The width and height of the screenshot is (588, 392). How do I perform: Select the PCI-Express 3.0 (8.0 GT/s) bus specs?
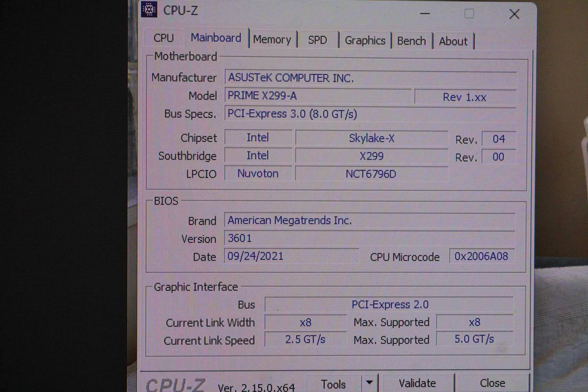pos(371,114)
